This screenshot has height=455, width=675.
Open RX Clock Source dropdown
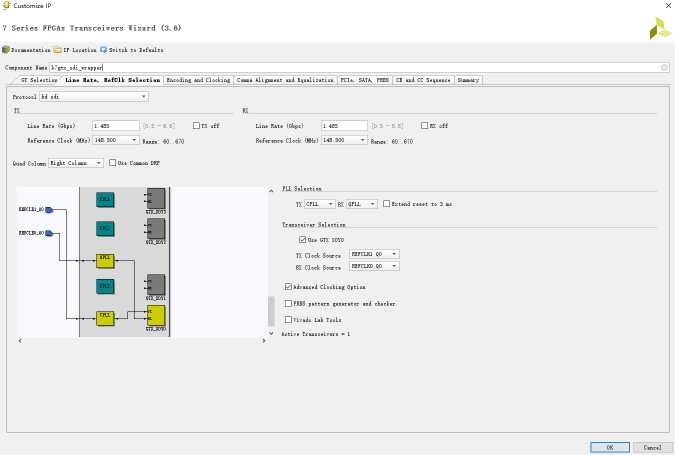(374, 266)
